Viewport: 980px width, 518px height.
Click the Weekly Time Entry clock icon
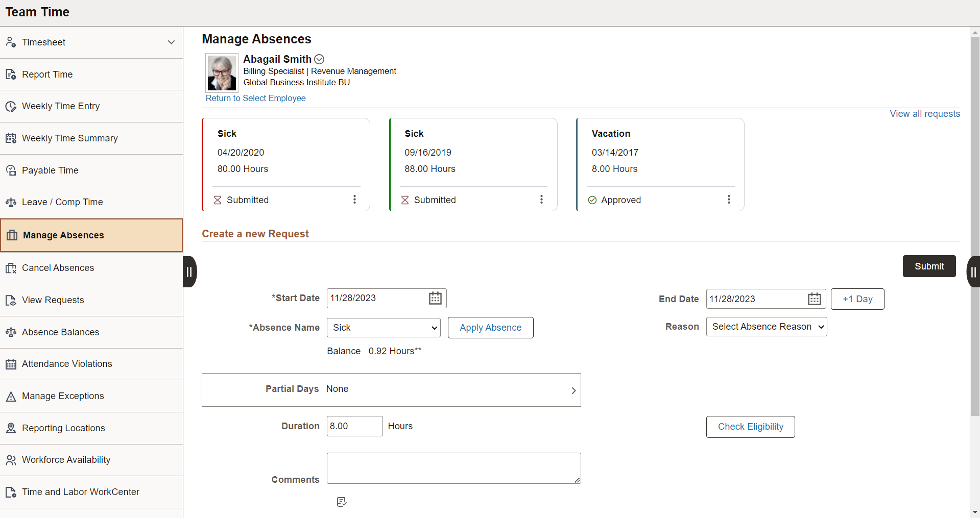click(11, 106)
